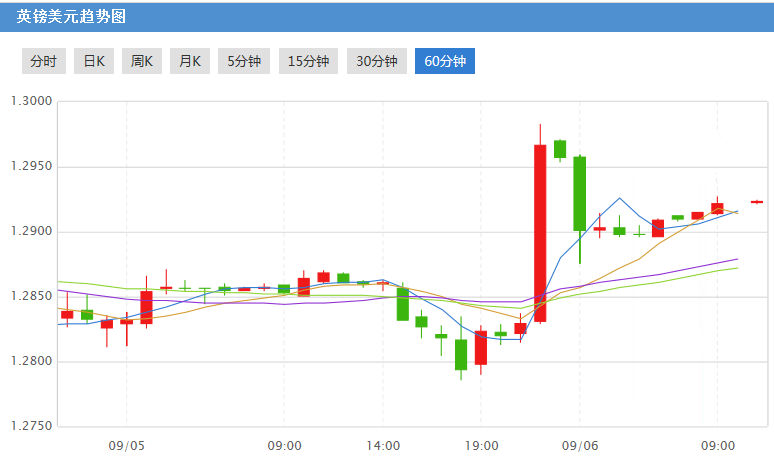Screen dimensions: 774x463
Task: Select the last candlestick at far right
Action: 757,202
